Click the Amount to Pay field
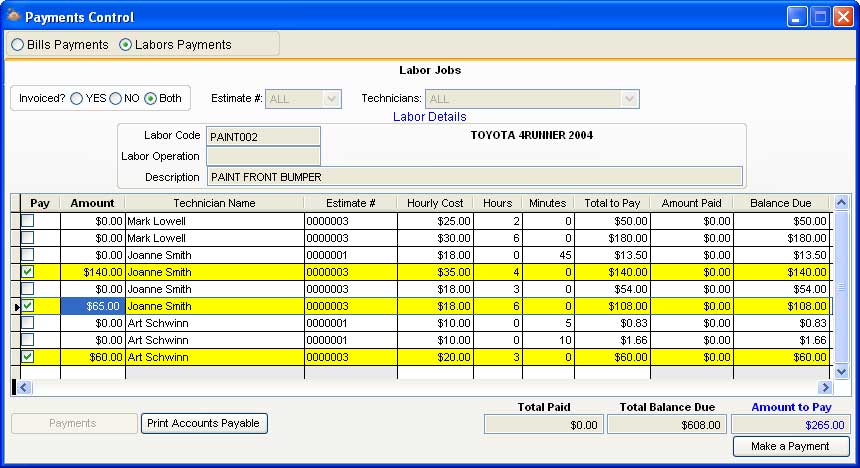 (x=791, y=425)
